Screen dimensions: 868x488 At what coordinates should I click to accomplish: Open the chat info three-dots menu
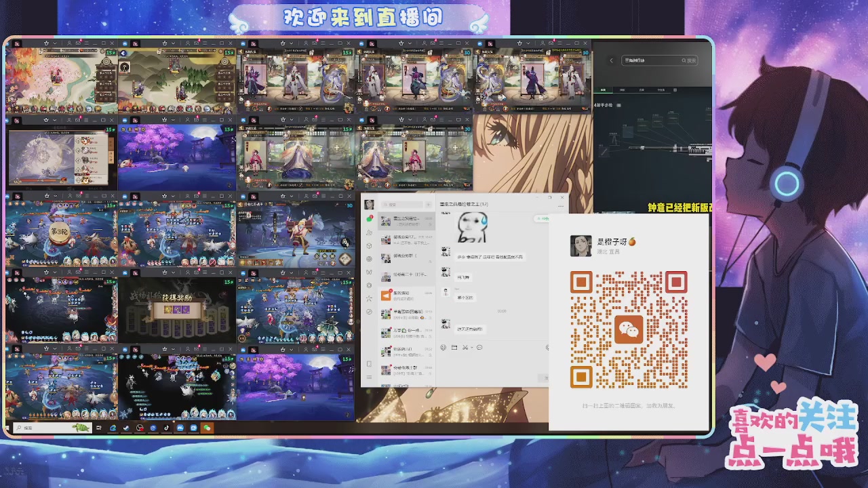561,206
